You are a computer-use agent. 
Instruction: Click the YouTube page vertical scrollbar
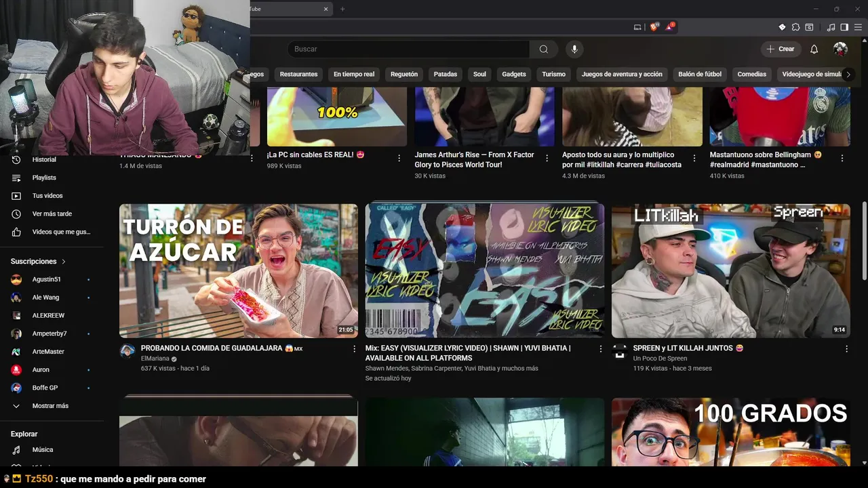[864, 240]
